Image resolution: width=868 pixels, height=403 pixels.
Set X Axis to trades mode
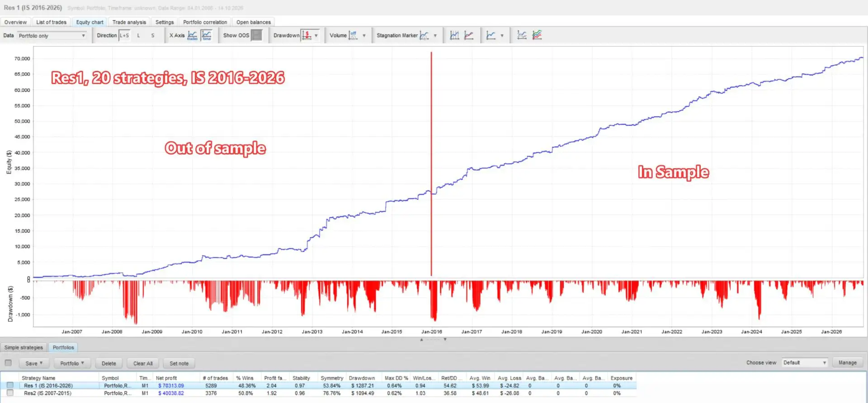click(x=193, y=35)
